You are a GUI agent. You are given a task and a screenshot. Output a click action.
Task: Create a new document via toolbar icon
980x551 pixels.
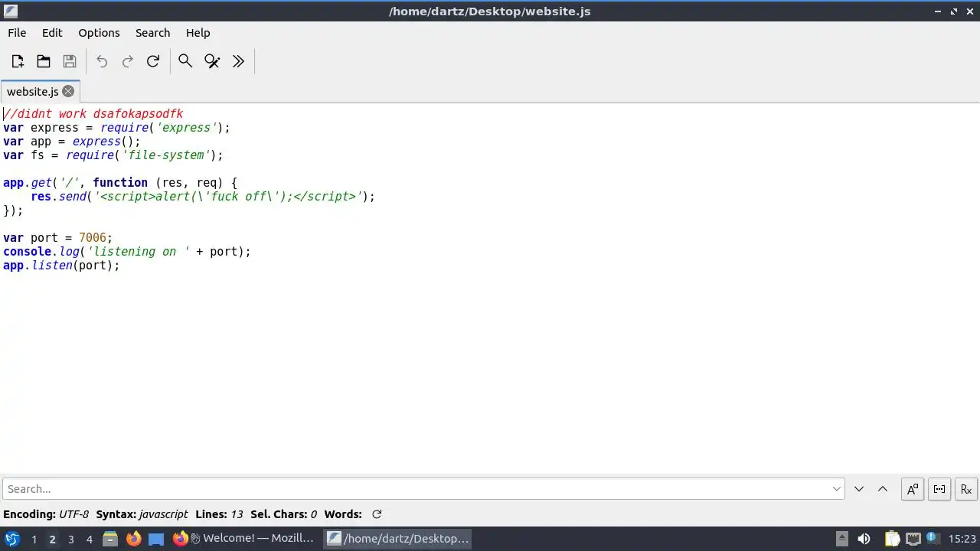(18, 61)
